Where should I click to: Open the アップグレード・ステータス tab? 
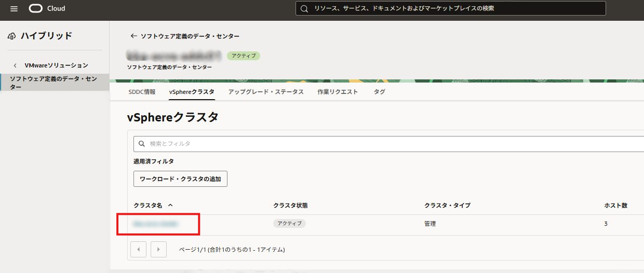(x=266, y=92)
